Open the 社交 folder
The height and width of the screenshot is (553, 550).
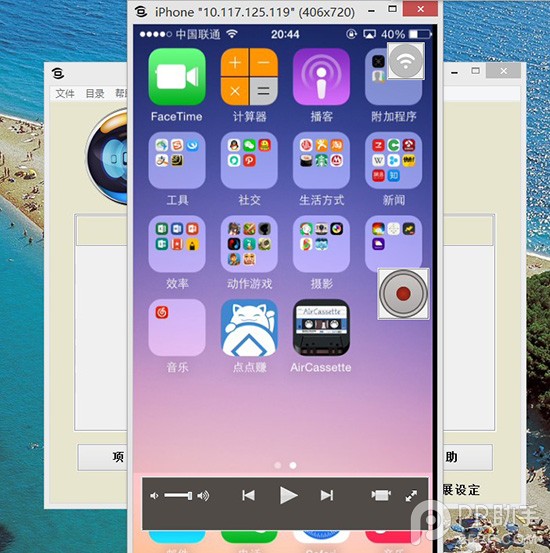(249, 160)
